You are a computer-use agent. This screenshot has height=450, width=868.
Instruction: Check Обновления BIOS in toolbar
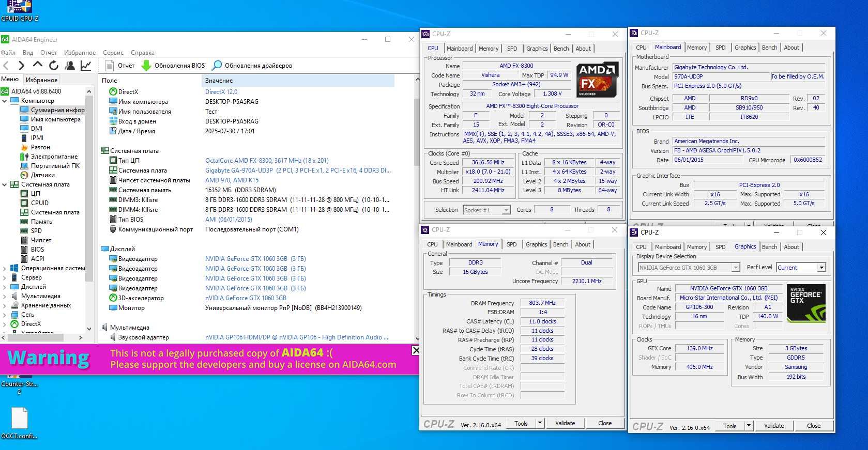coord(173,66)
